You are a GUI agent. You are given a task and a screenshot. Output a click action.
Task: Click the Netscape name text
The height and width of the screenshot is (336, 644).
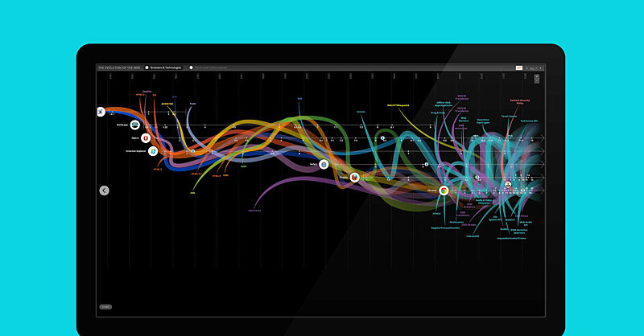click(x=122, y=125)
